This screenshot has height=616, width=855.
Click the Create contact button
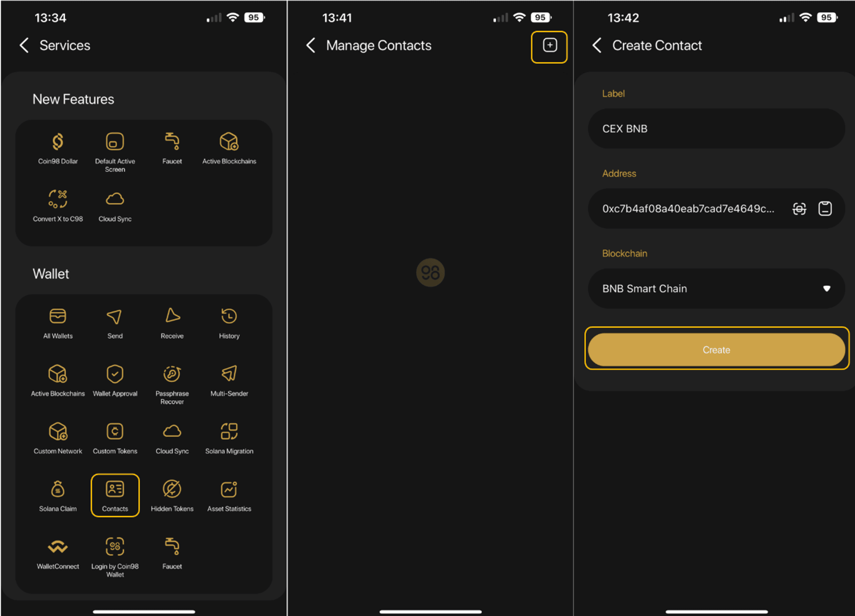716,350
